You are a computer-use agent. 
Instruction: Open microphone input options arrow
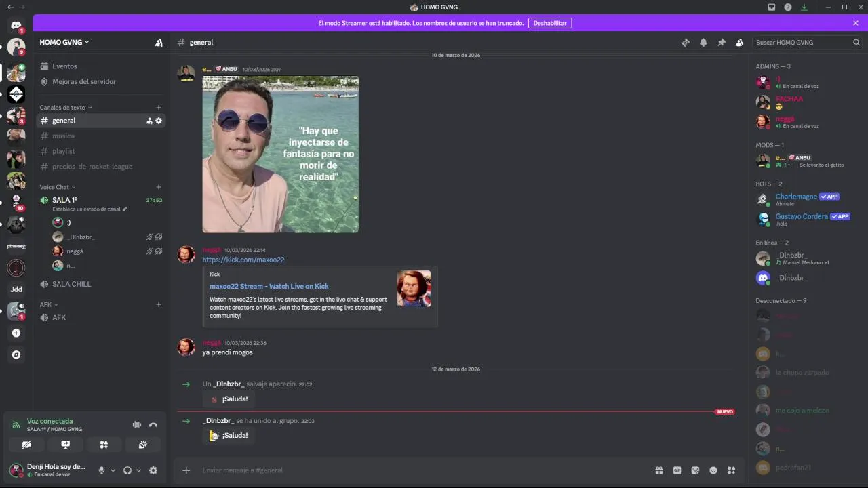[x=113, y=470]
